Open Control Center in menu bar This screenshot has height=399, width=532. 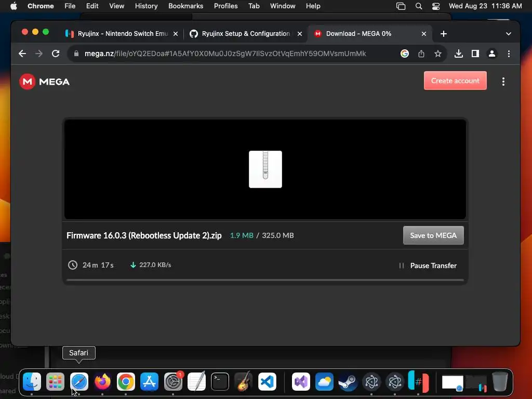pyautogui.click(x=436, y=6)
